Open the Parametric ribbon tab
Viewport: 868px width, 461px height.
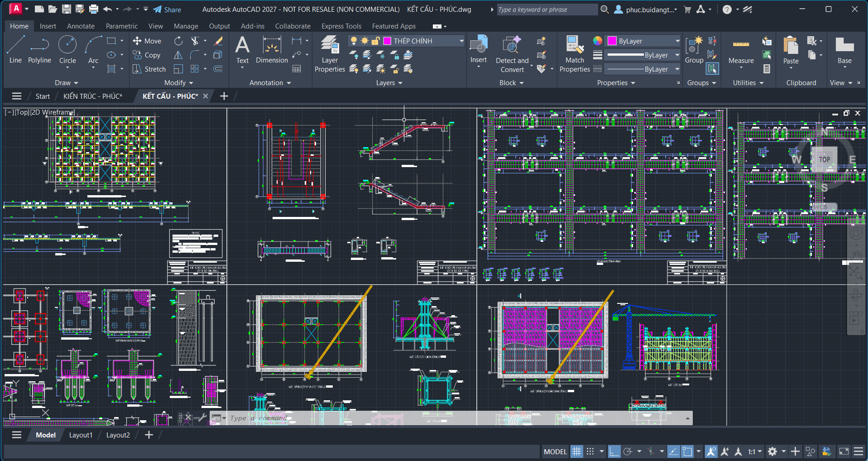[122, 26]
